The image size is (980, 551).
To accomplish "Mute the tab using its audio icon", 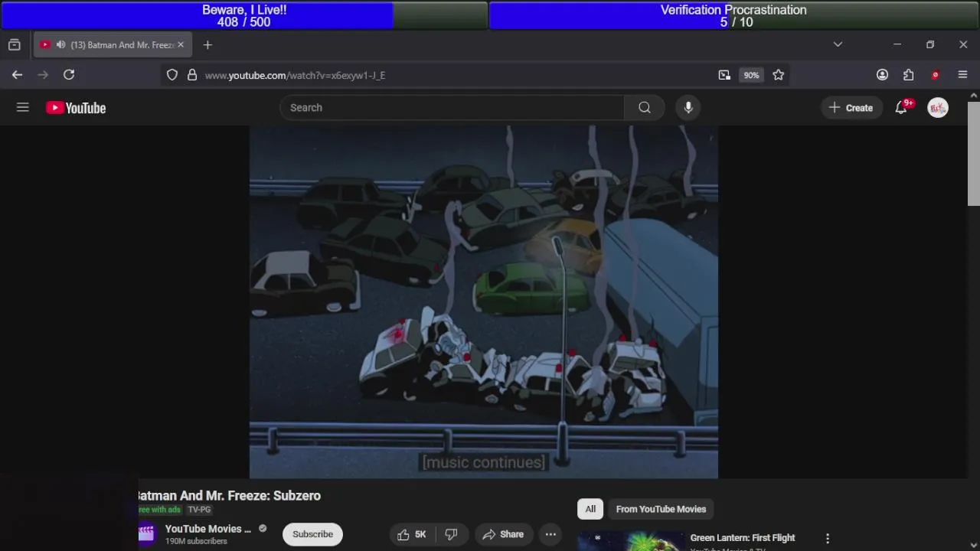I will 60,45.
